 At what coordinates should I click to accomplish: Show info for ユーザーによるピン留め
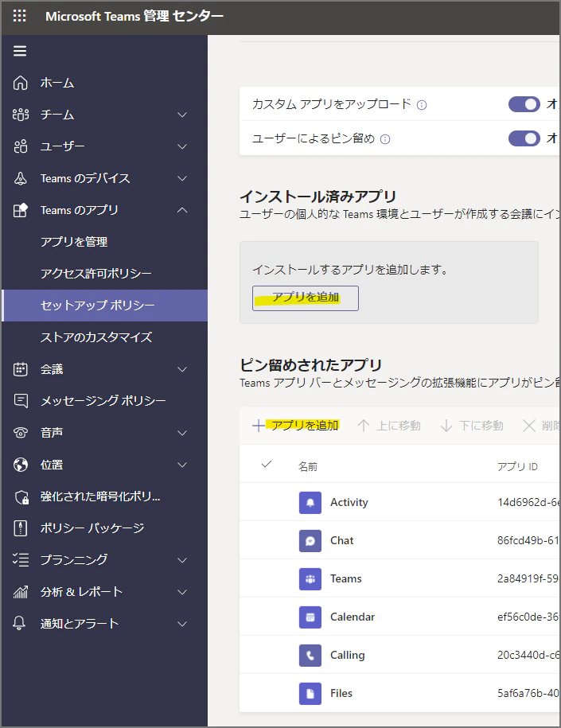[x=385, y=138]
